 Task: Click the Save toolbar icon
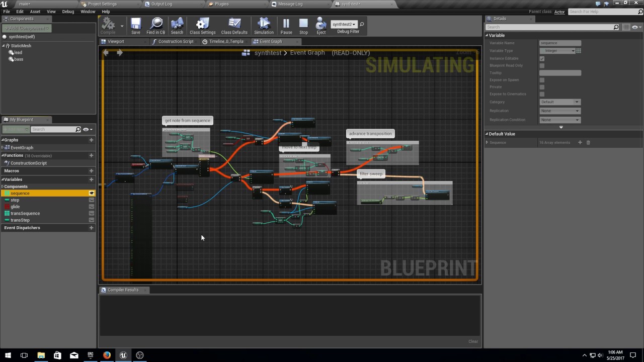click(x=136, y=26)
